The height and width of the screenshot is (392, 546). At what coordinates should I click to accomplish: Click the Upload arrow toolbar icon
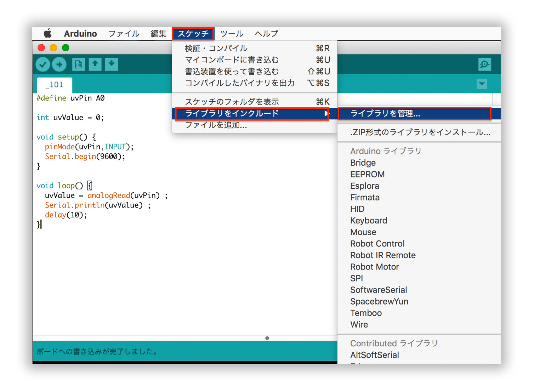59,64
